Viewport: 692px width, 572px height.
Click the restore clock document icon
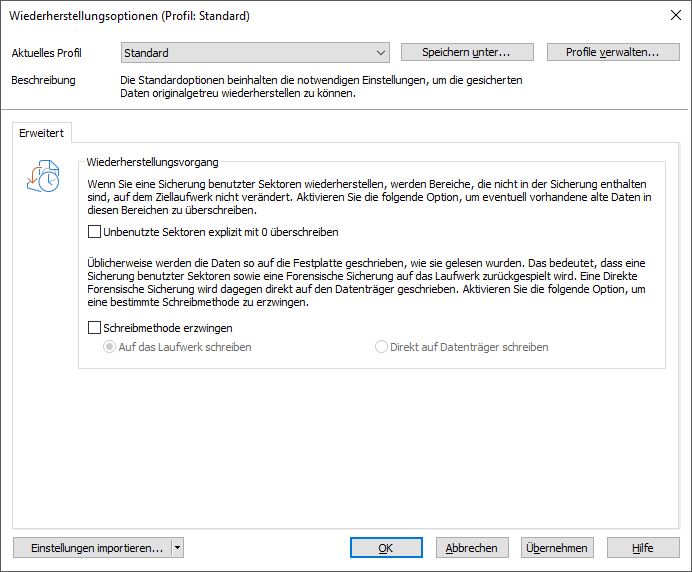43,177
